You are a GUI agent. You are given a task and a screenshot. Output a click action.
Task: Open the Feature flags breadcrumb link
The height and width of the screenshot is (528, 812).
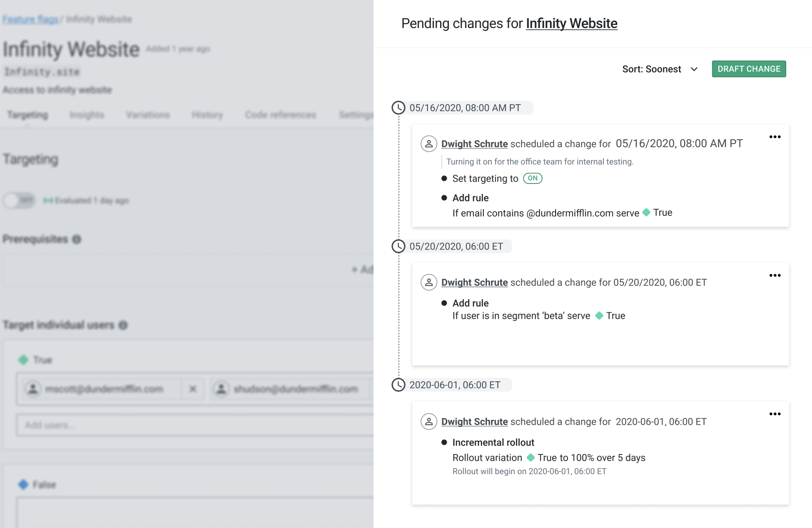[x=30, y=19]
